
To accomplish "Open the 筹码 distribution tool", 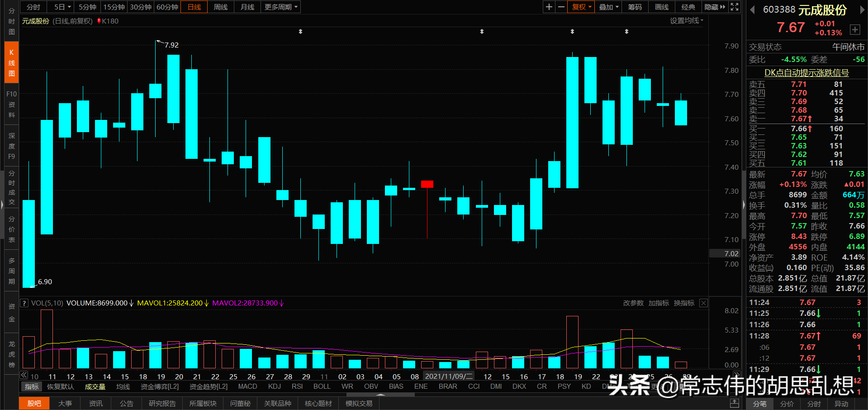I will [x=634, y=7].
